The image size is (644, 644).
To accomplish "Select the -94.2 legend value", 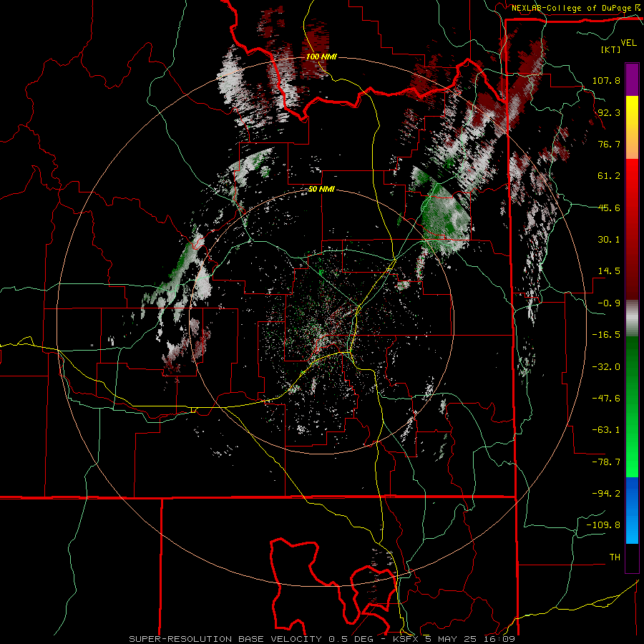I will 606,494.
